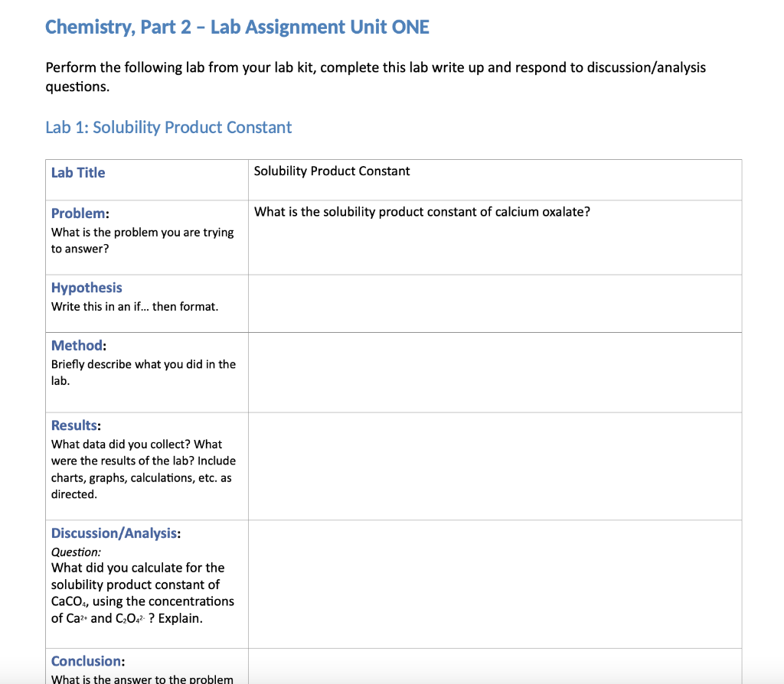The width and height of the screenshot is (784, 684).
Task: Click the 'Hypothesis' label
Action: 87,288
